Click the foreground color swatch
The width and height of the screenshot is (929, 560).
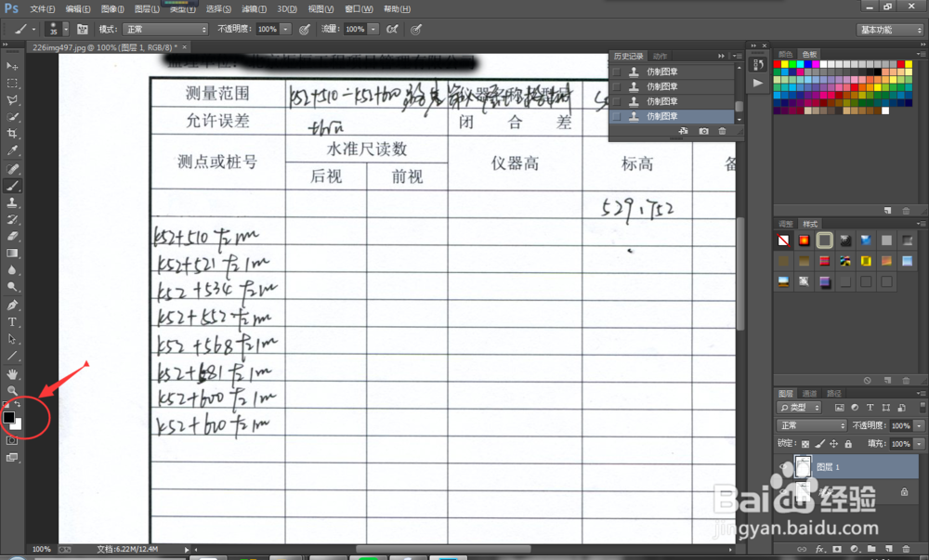10,415
